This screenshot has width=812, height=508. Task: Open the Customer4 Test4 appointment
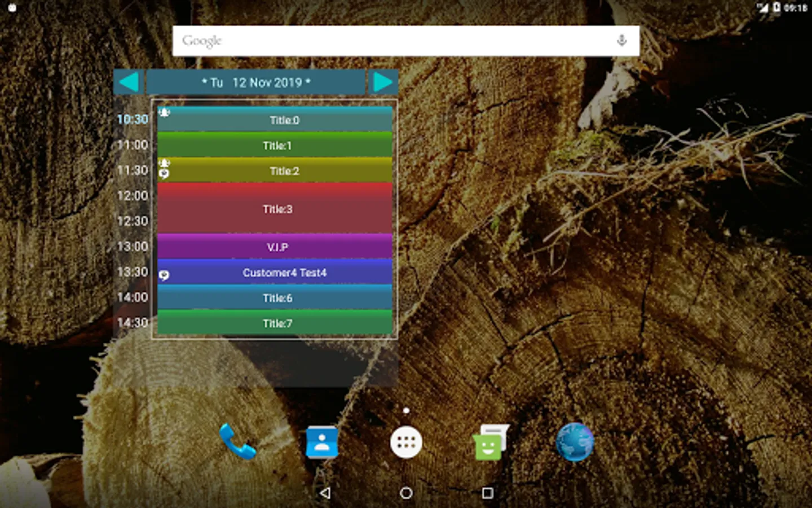pos(275,272)
